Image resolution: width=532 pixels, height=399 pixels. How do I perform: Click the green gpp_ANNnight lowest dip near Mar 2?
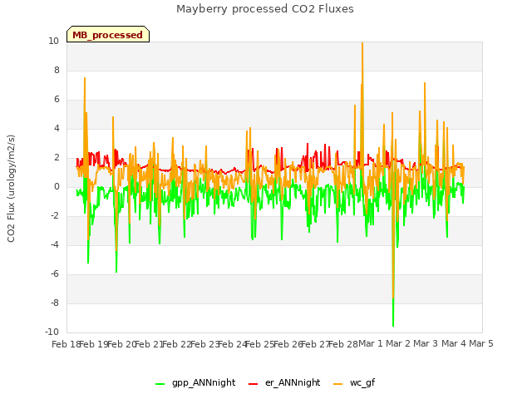click(393, 325)
